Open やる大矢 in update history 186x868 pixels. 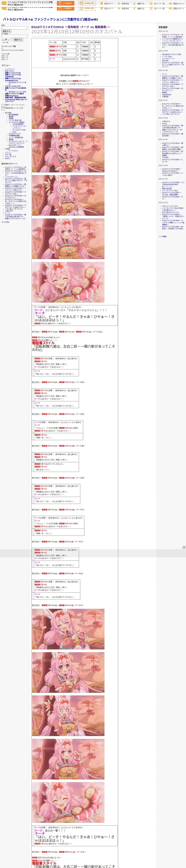pos(165,157)
